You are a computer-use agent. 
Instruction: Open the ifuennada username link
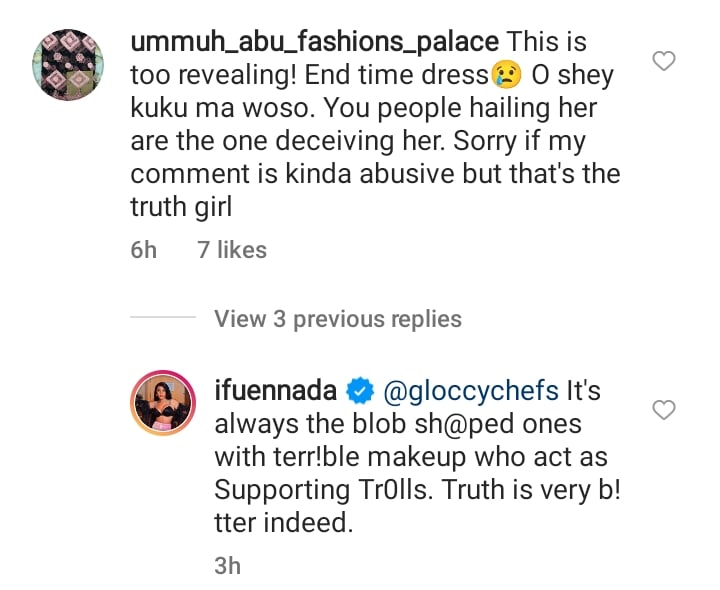(276, 389)
